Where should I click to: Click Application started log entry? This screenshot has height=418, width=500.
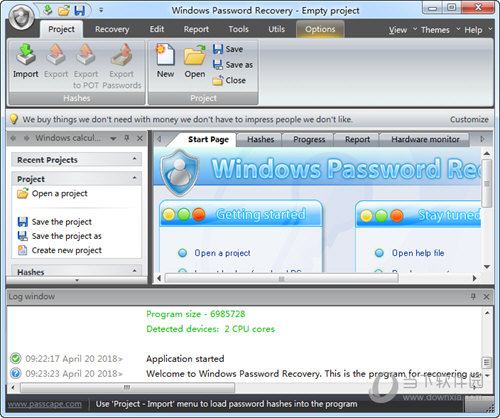(x=185, y=359)
